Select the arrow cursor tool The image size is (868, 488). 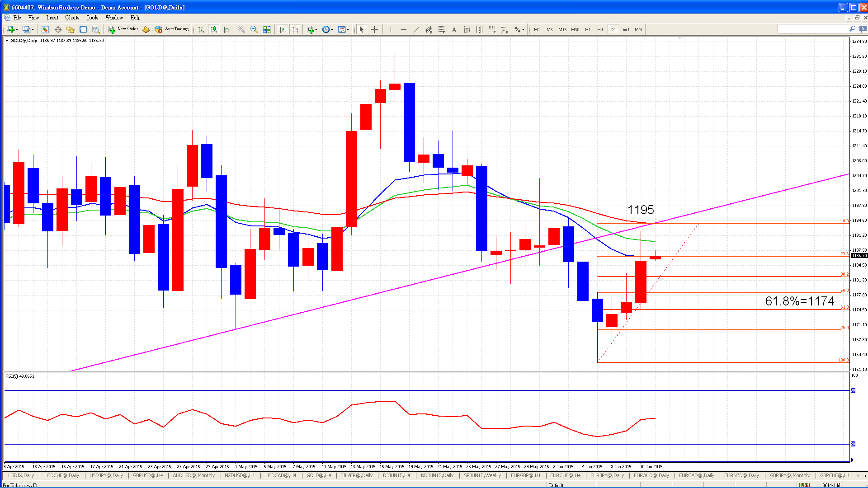(362, 29)
